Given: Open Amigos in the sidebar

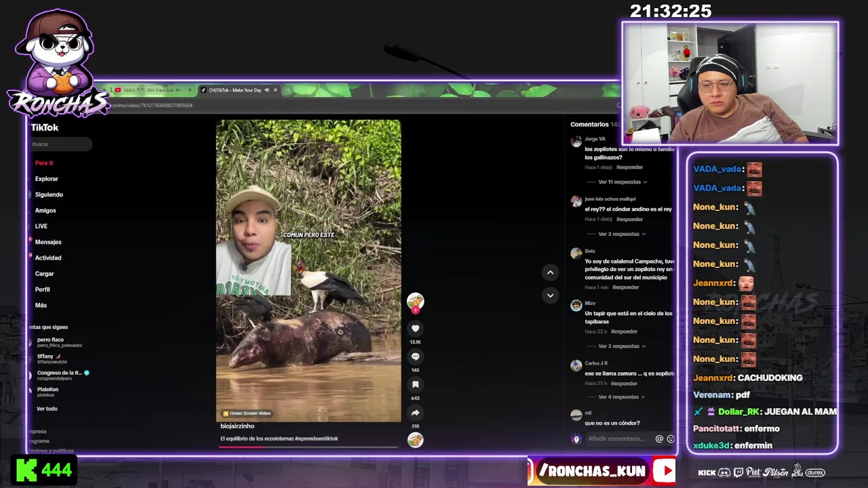Looking at the screenshot, I should (45, 210).
